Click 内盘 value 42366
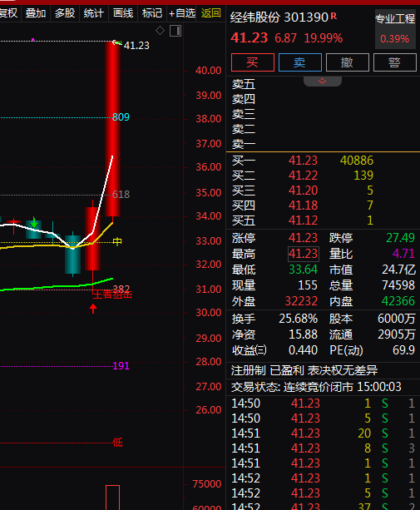Image resolution: width=420 pixels, height=510 pixels. tap(398, 301)
